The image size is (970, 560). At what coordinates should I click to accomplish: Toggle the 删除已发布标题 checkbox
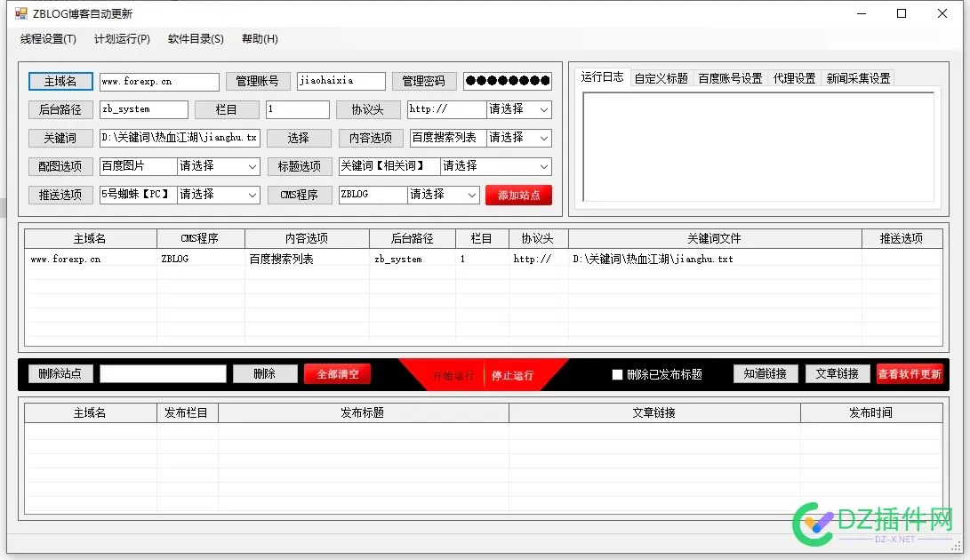(617, 374)
